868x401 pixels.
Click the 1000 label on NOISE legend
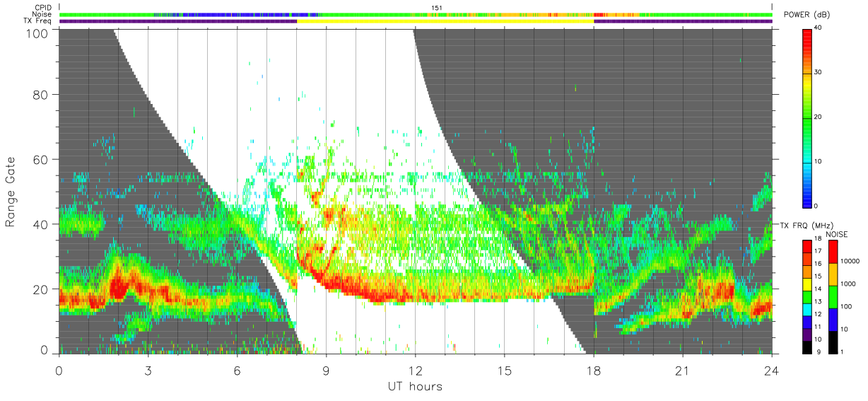tap(849, 284)
